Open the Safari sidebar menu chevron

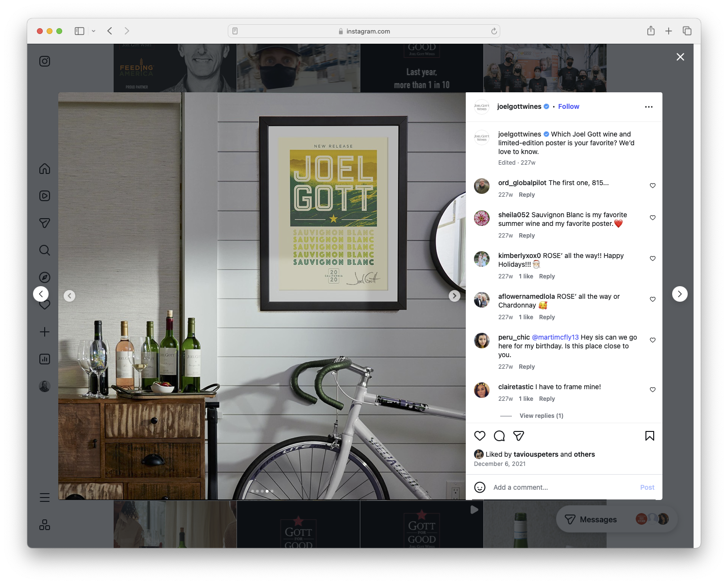pos(94,31)
